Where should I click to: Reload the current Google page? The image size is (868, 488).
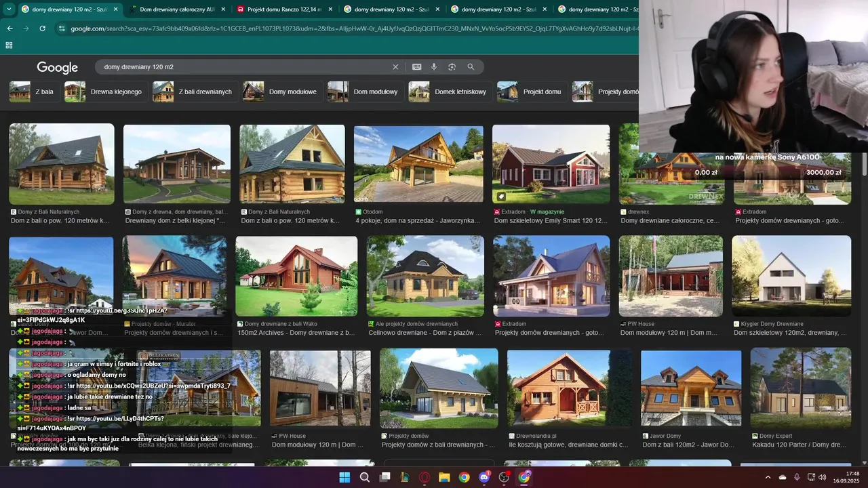pos(42,28)
